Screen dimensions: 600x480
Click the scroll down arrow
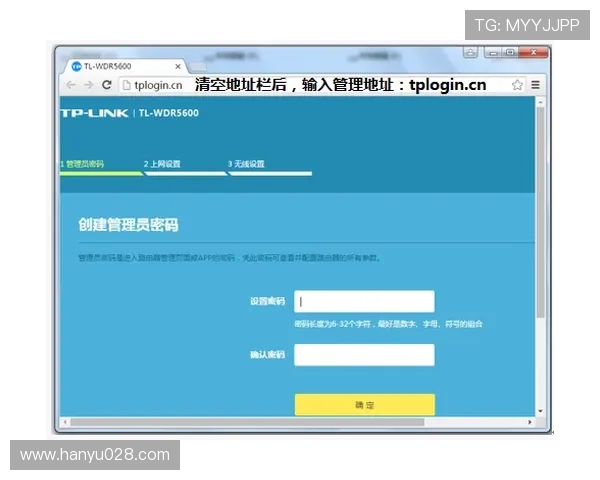540,411
